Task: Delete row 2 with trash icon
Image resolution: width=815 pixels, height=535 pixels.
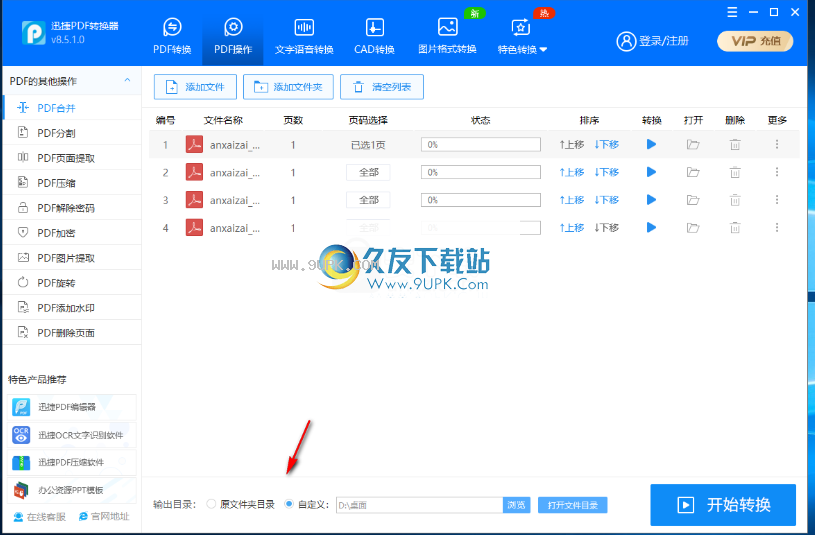Action: pyautogui.click(x=735, y=172)
